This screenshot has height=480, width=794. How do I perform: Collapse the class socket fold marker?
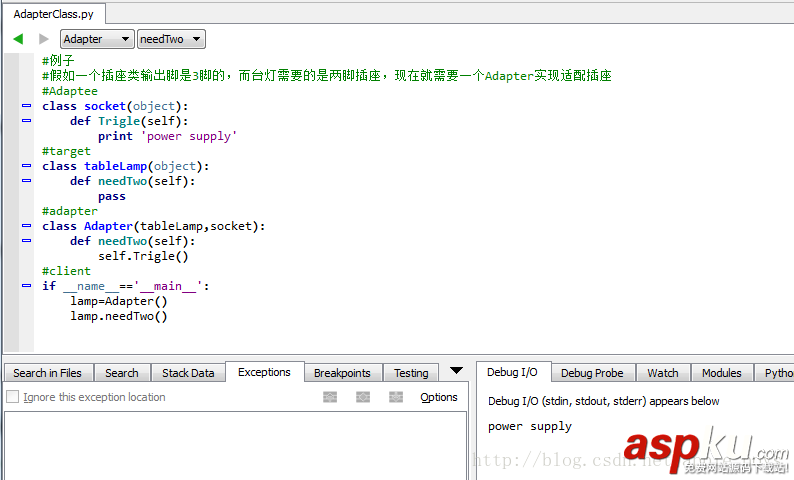[26, 106]
